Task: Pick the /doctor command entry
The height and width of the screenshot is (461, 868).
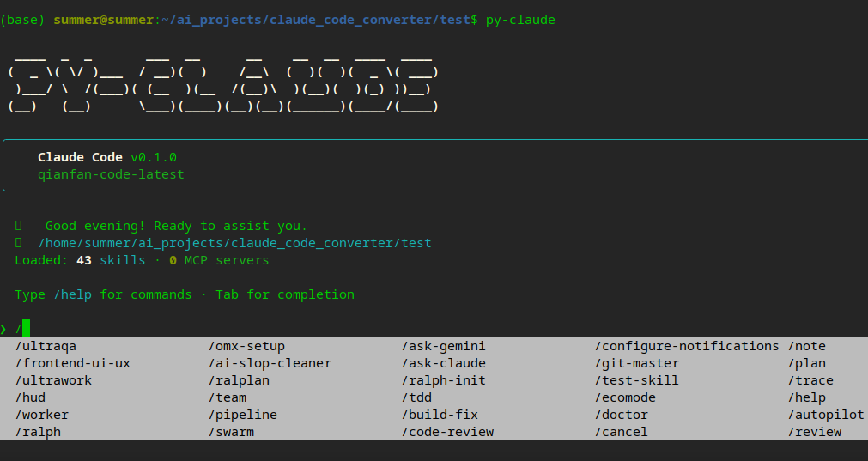Action: pyautogui.click(x=622, y=415)
